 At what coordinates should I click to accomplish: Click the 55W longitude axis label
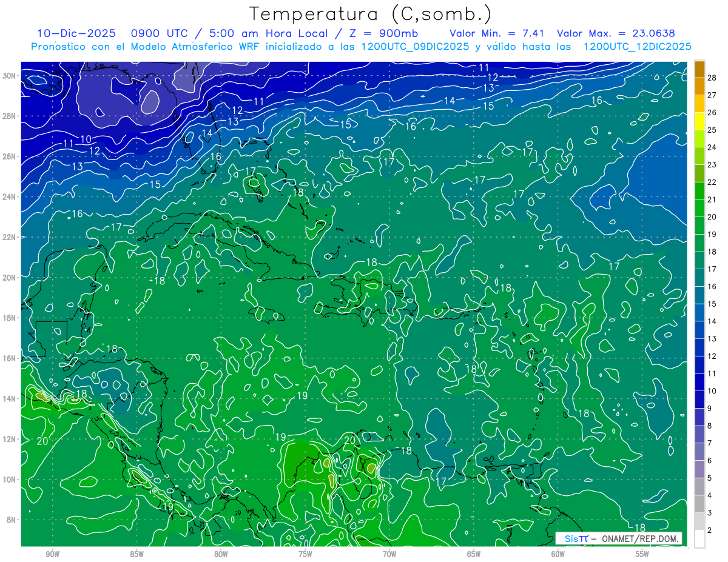tap(642, 555)
